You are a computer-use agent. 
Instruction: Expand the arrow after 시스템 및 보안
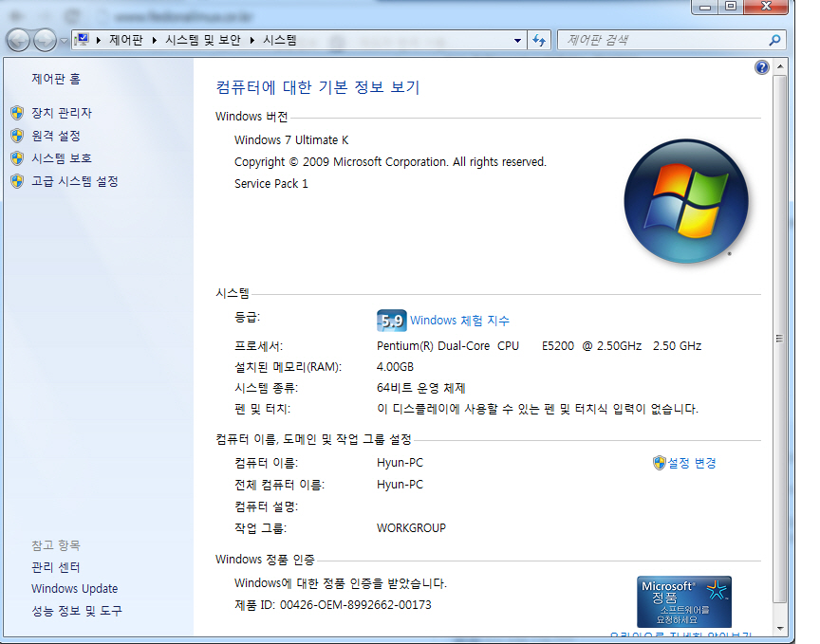(252, 40)
